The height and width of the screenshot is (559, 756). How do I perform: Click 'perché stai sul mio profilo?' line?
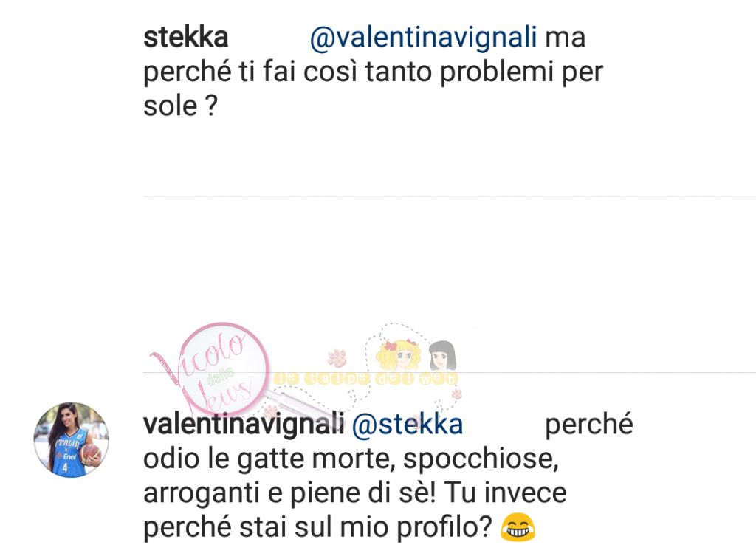317,528
